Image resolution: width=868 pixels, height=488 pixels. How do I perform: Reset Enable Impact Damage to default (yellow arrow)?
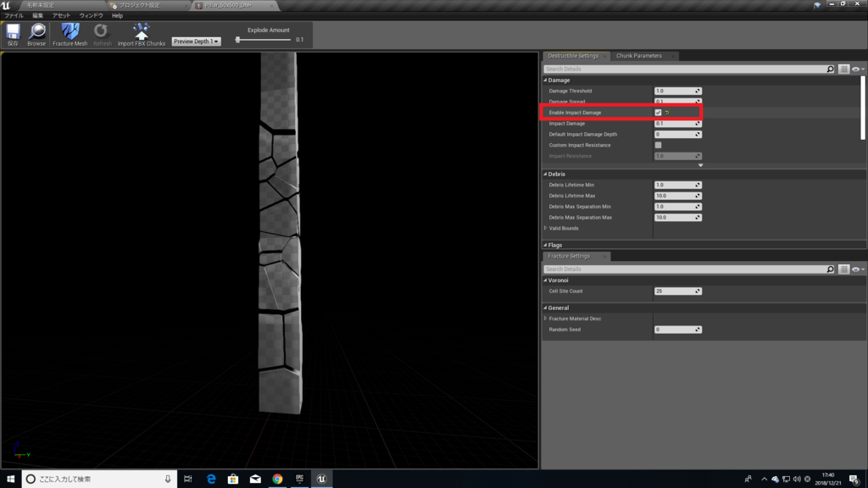[667, 113]
